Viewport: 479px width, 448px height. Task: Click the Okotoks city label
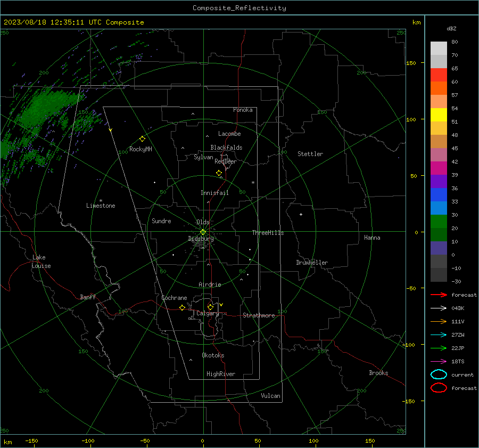click(x=213, y=355)
